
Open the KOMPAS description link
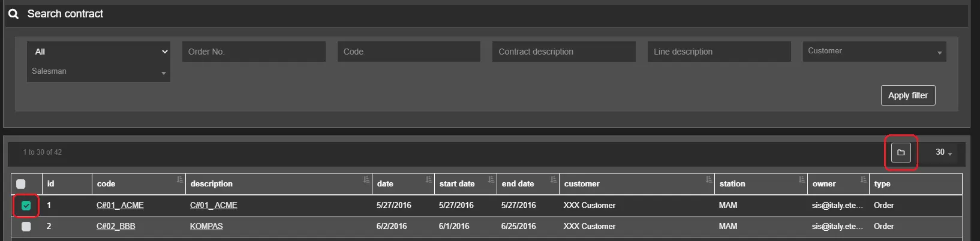(206, 227)
